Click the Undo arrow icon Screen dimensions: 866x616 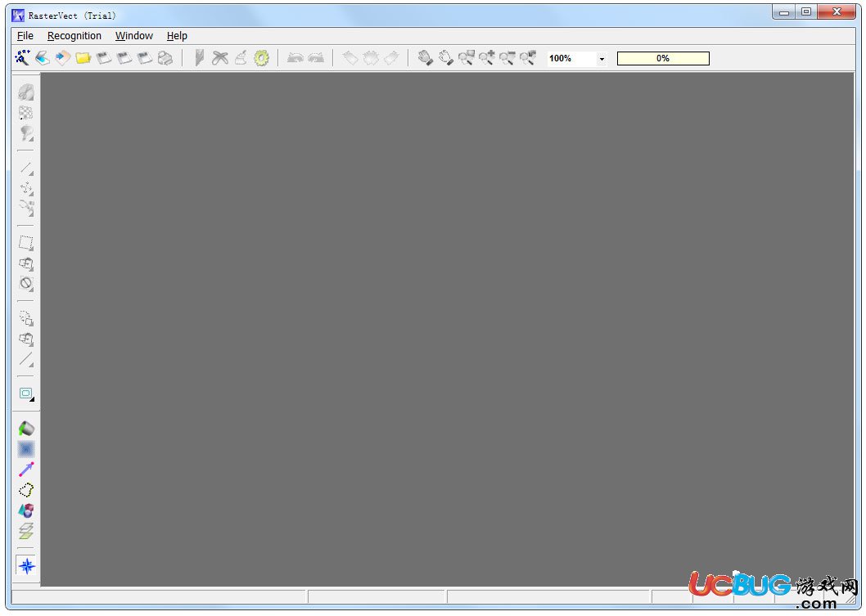click(295, 57)
